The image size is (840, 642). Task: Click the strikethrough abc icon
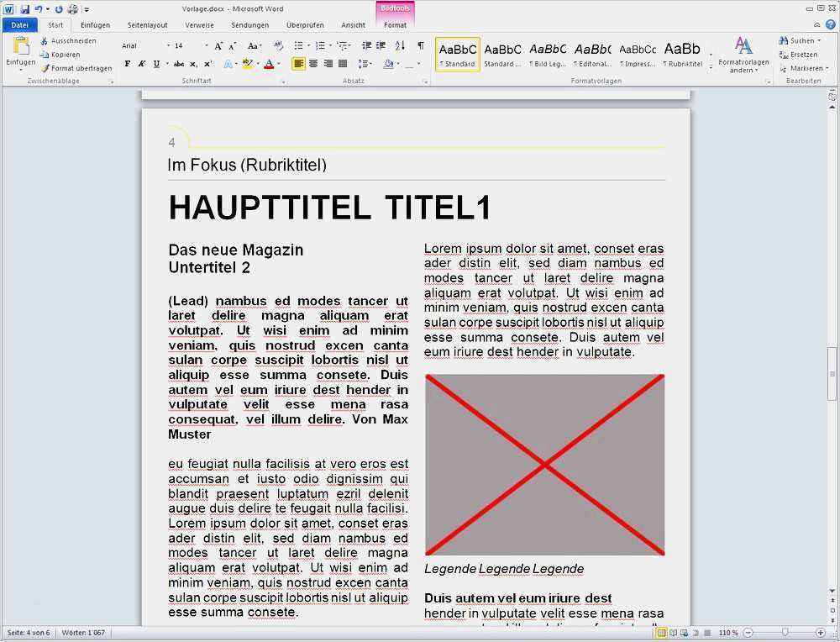pyautogui.click(x=178, y=64)
